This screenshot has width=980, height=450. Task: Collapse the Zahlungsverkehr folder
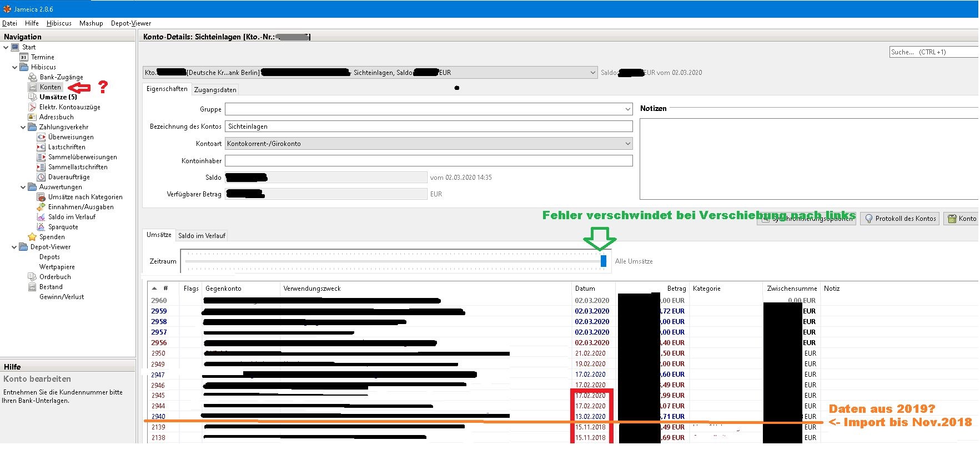pos(23,127)
